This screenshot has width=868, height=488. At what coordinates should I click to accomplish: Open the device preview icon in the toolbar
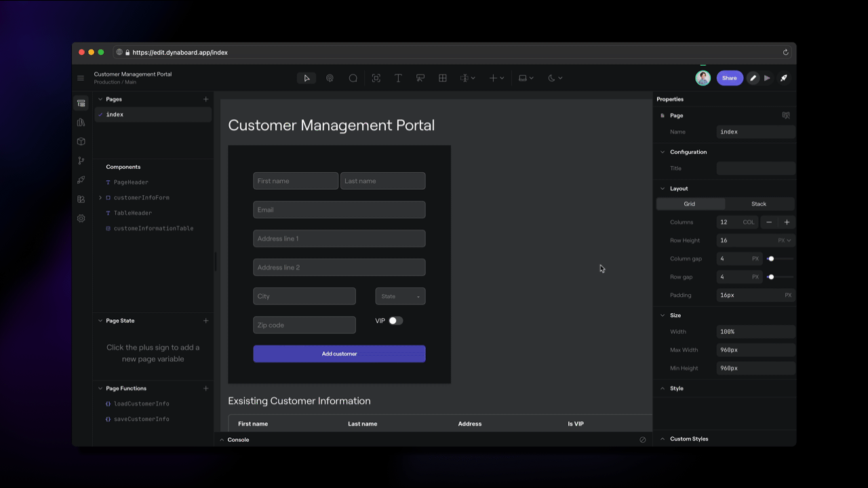point(523,78)
